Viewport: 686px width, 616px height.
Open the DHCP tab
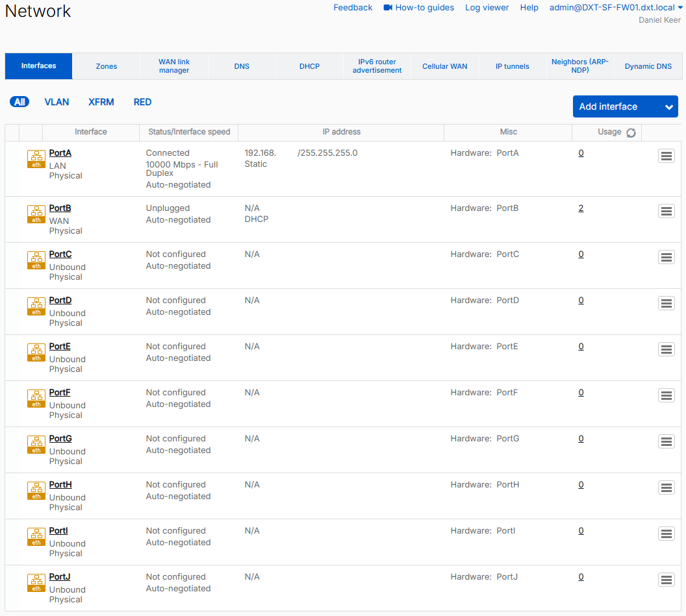point(309,66)
